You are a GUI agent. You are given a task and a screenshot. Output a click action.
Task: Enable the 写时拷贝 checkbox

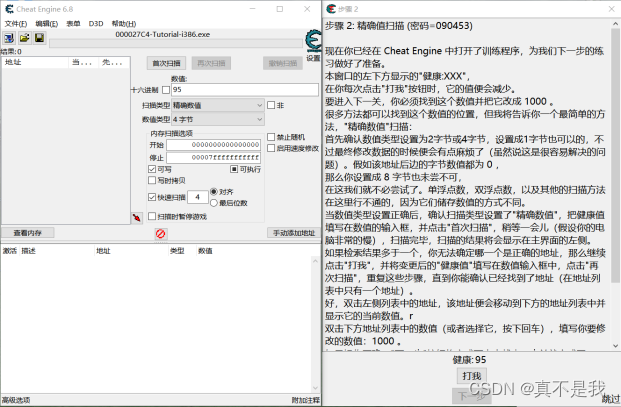(152, 181)
